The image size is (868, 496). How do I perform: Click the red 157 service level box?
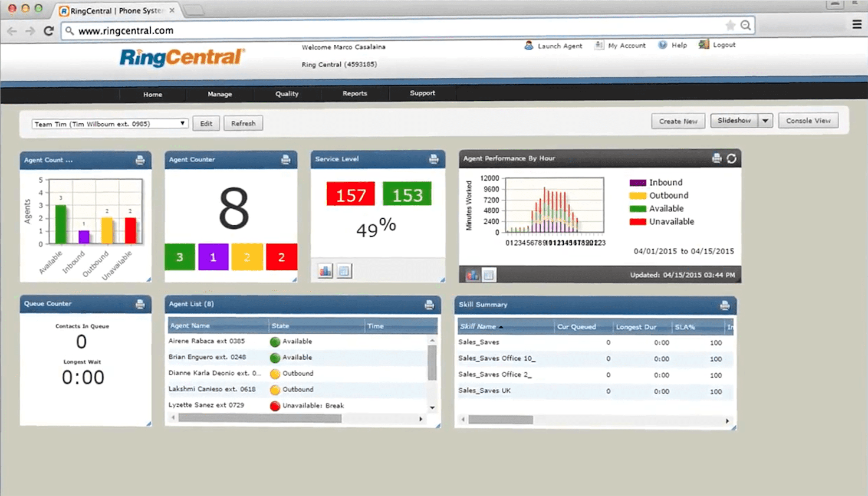(x=351, y=194)
